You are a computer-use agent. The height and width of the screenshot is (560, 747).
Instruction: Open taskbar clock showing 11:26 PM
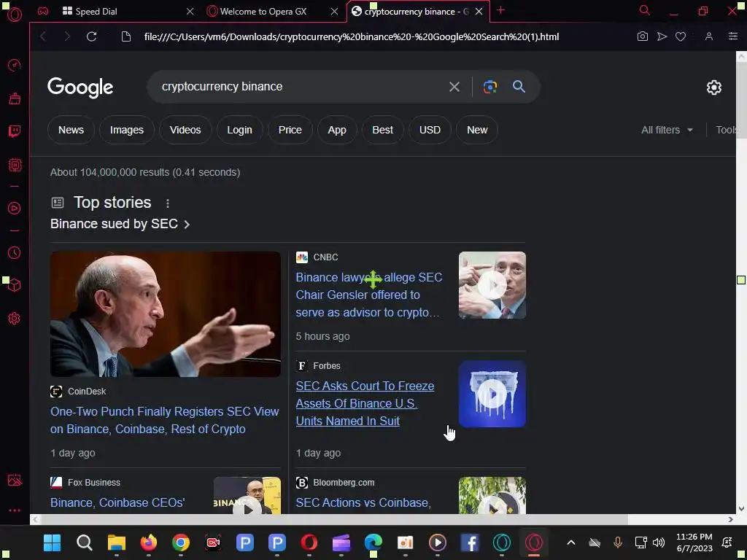pyautogui.click(x=694, y=542)
